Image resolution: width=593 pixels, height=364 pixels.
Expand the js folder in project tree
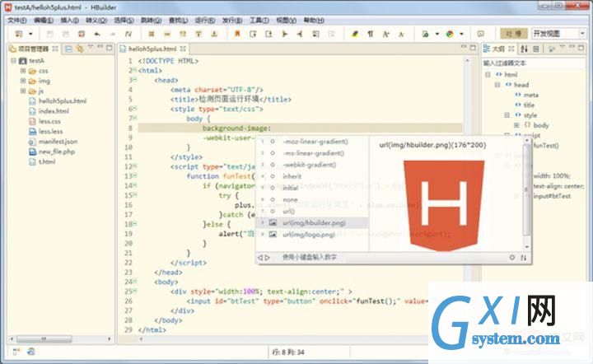coord(23,91)
